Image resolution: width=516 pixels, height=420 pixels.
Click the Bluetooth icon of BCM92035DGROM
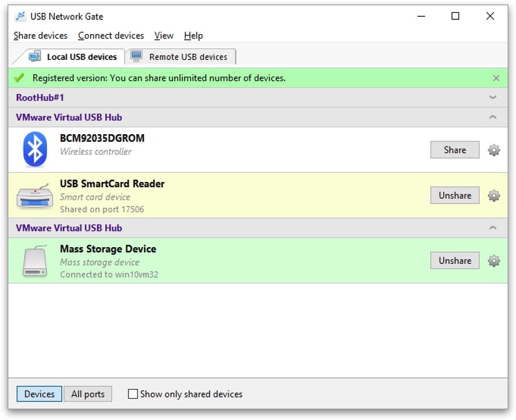35,149
